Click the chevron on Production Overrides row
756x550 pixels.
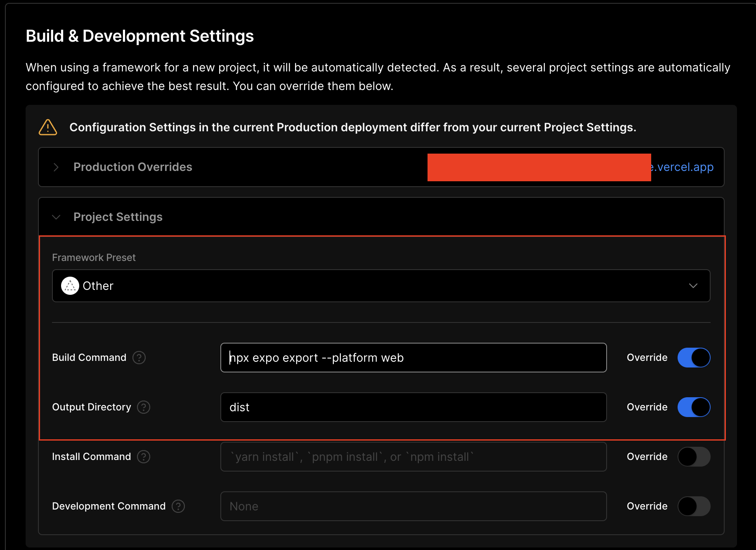[x=56, y=167]
